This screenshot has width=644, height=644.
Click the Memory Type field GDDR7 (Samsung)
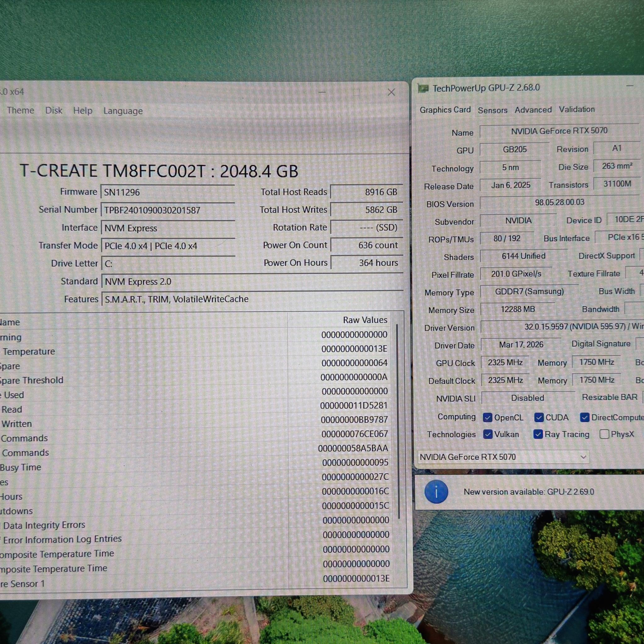(x=529, y=292)
